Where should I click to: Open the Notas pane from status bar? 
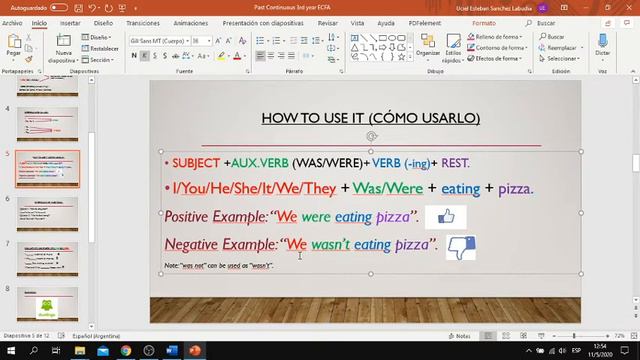click(460, 336)
